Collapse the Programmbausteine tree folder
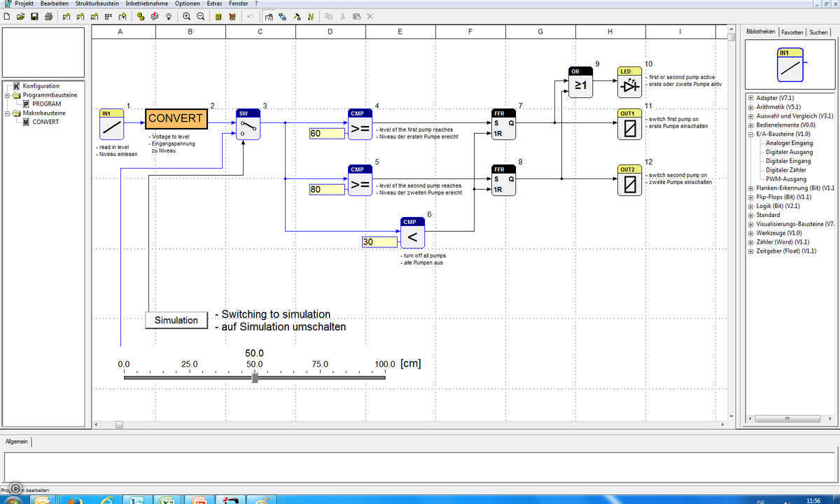This screenshot has height=504, width=840. [x=7, y=95]
